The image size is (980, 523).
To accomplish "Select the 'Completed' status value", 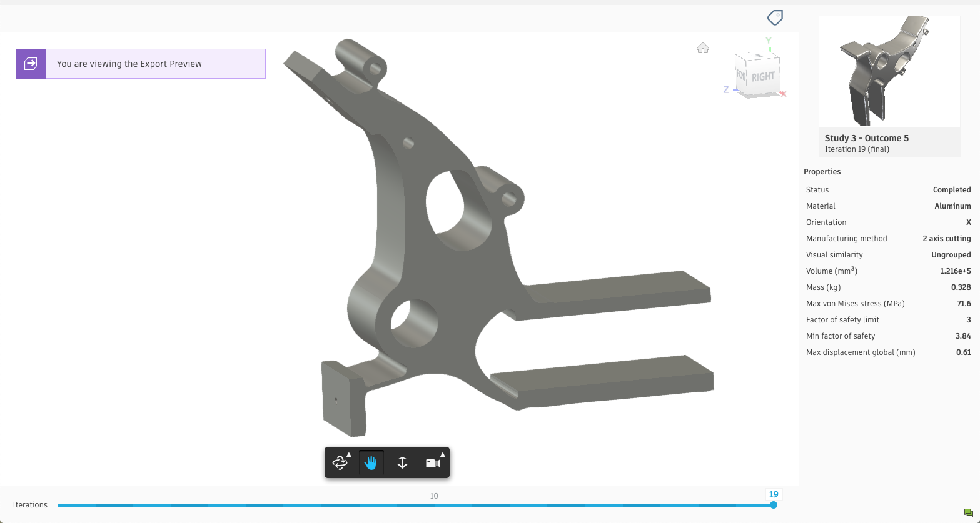I will pyautogui.click(x=952, y=190).
